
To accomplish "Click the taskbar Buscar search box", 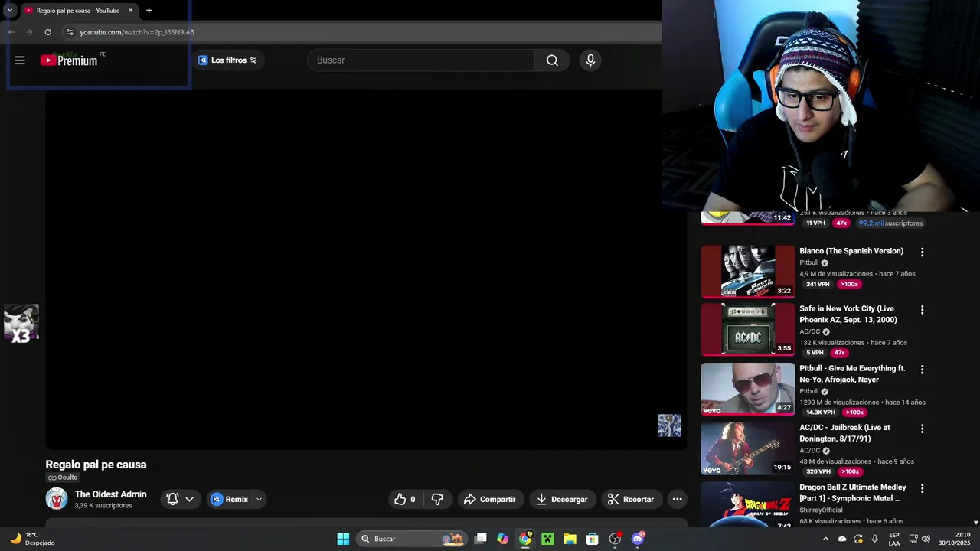I will 412,539.
